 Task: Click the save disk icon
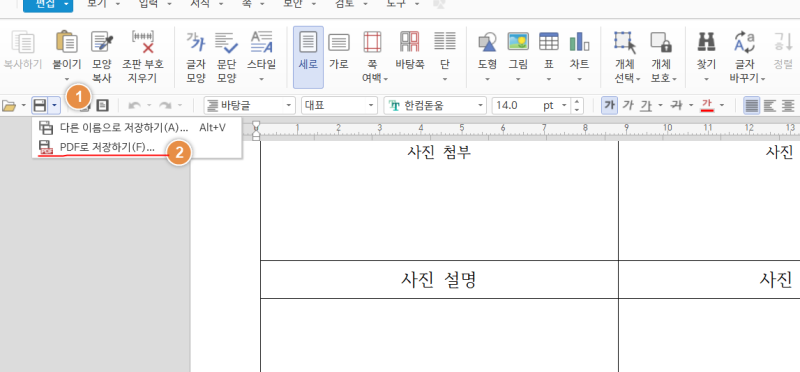(39, 106)
